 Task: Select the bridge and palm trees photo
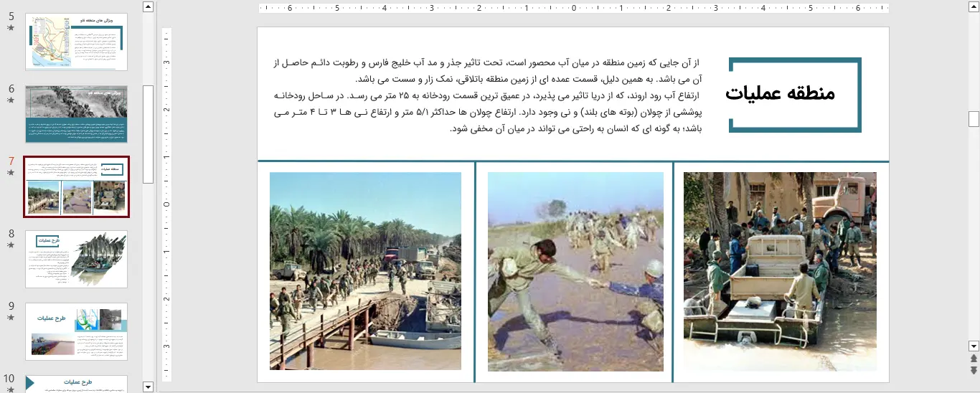tap(365, 271)
